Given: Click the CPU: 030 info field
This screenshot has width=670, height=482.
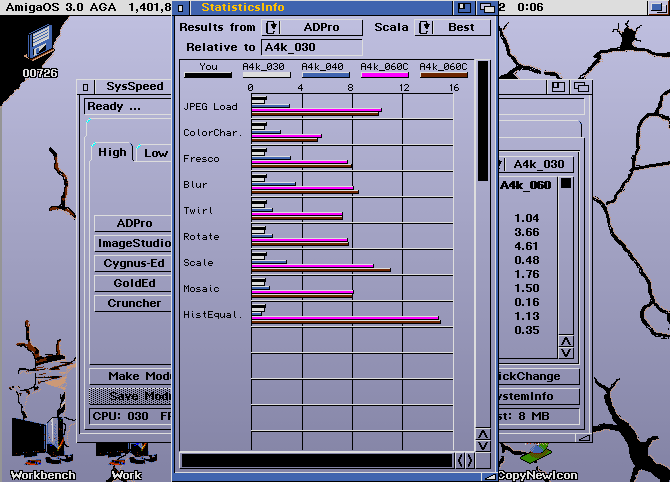Looking at the screenshot, I should pos(131,416).
